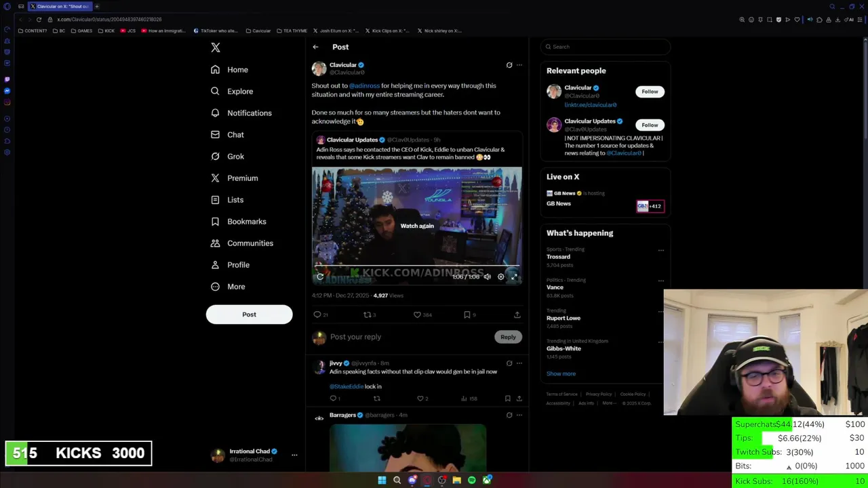Click the Bookmarks sidebar icon

tap(215, 222)
